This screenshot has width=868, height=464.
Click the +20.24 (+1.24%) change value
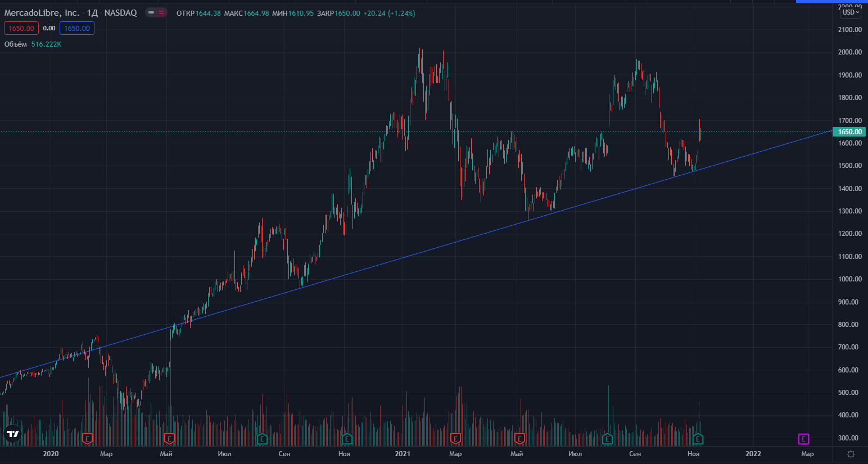(390, 13)
